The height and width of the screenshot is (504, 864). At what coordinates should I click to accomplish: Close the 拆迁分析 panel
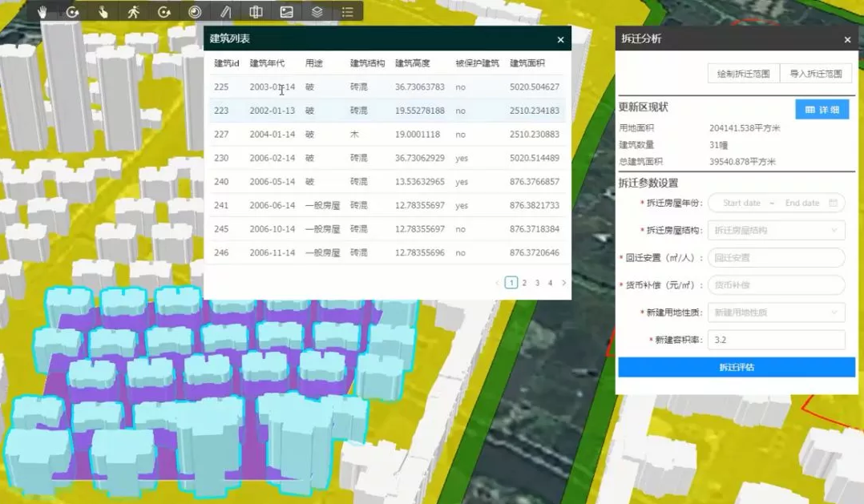point(847,39)
